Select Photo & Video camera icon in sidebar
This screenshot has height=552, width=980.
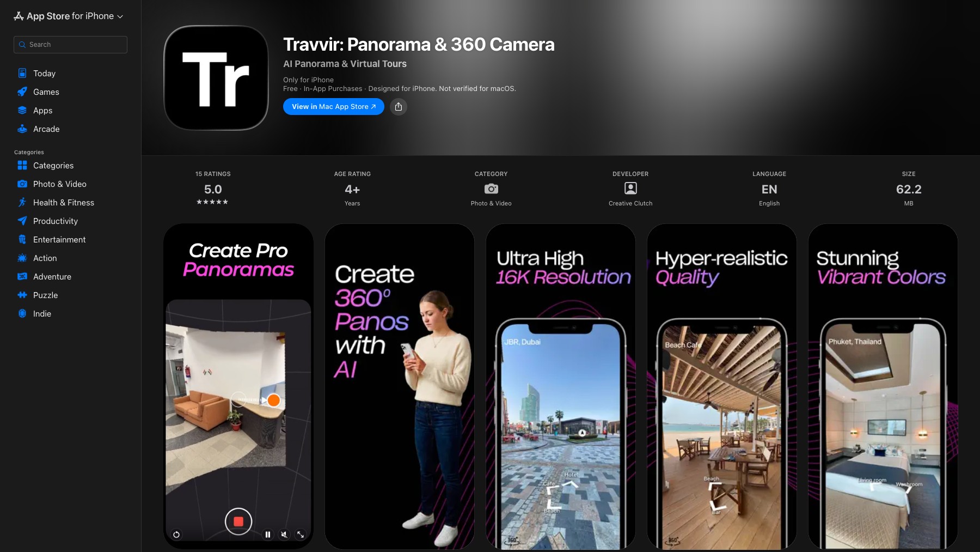(x=22, y=184)
